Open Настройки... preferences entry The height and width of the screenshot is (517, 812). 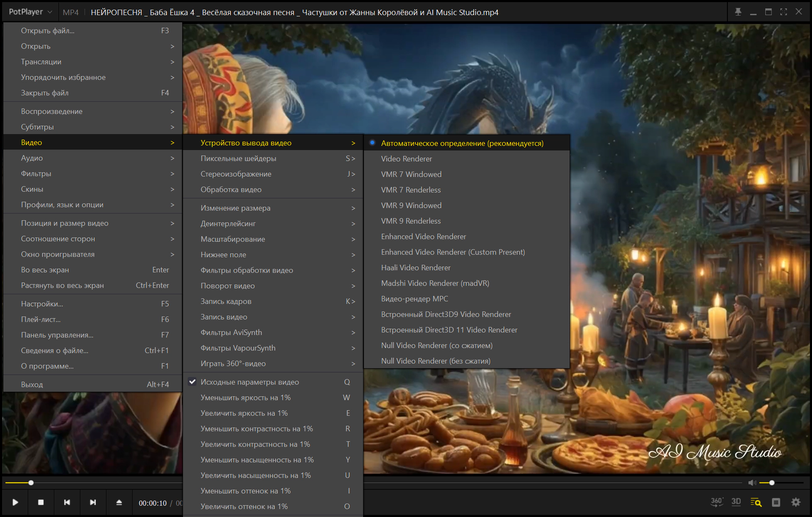[x=42, y=304]
